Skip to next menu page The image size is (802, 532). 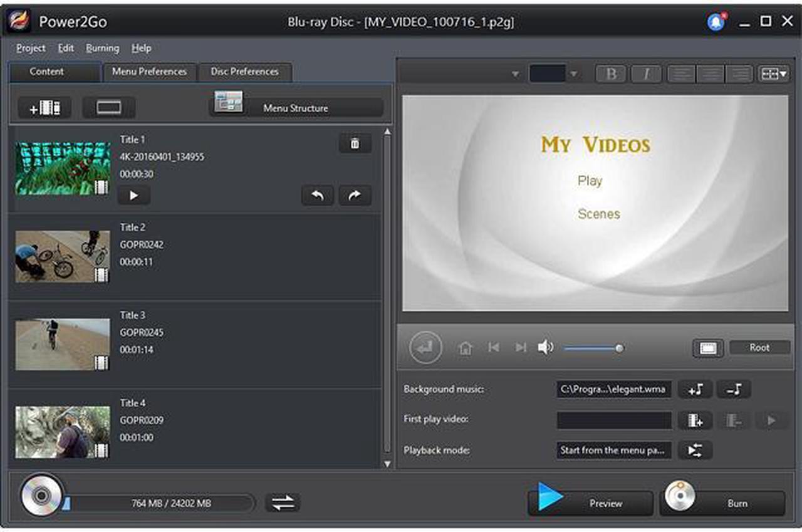[x=521, y=347]
